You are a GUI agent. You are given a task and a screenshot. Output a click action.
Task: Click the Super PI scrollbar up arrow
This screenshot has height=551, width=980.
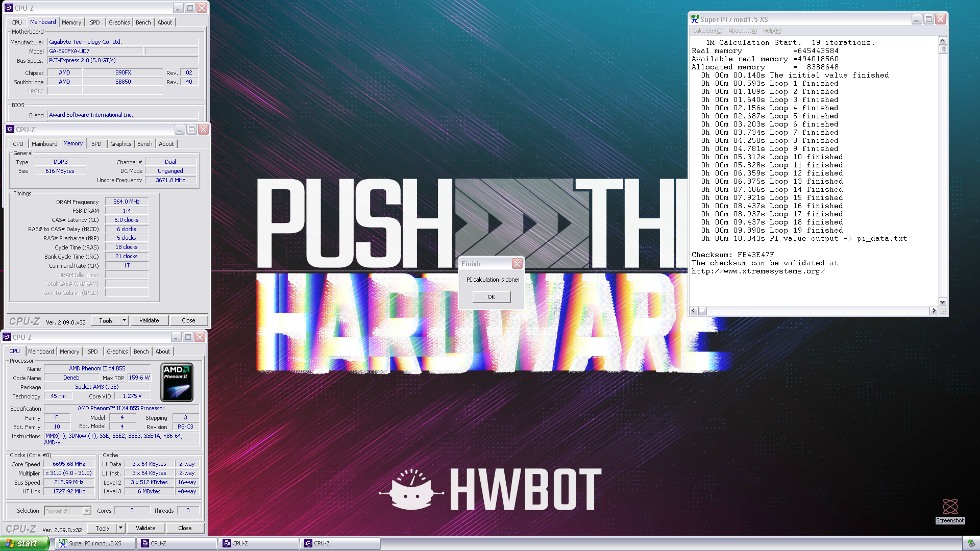click(x=943, y=41)
